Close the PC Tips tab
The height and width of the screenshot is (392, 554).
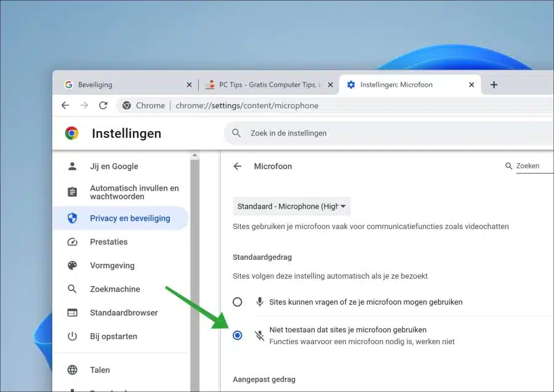(331, 85)
